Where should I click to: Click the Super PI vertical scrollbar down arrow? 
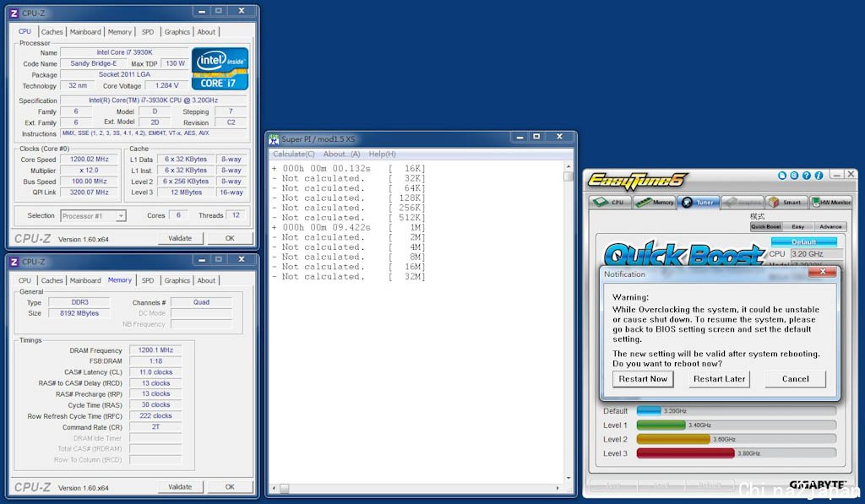(x=569, y=478)
